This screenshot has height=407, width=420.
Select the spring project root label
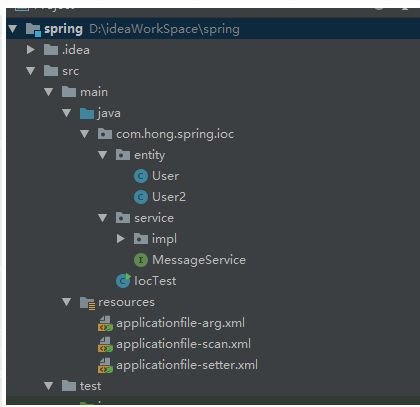(x=63, y=29)
